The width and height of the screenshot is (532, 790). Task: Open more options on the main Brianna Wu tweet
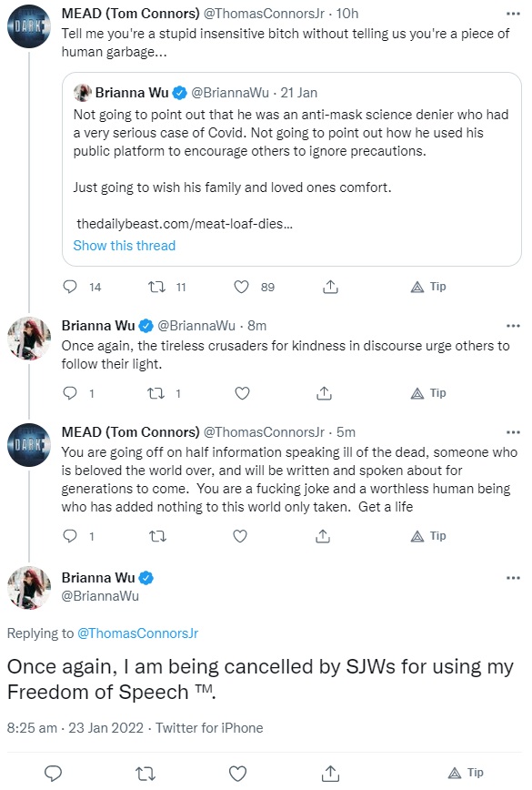[513, 578]
